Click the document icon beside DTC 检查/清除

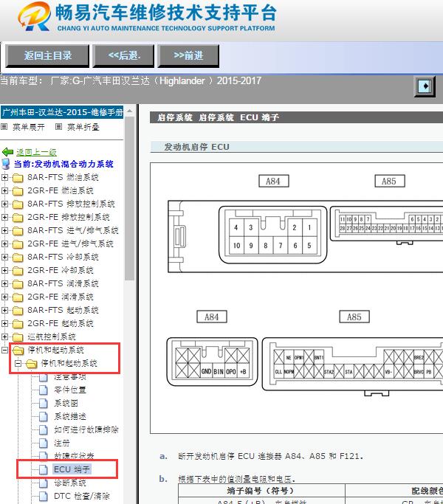pyautogui.click(x=44, y=497)
